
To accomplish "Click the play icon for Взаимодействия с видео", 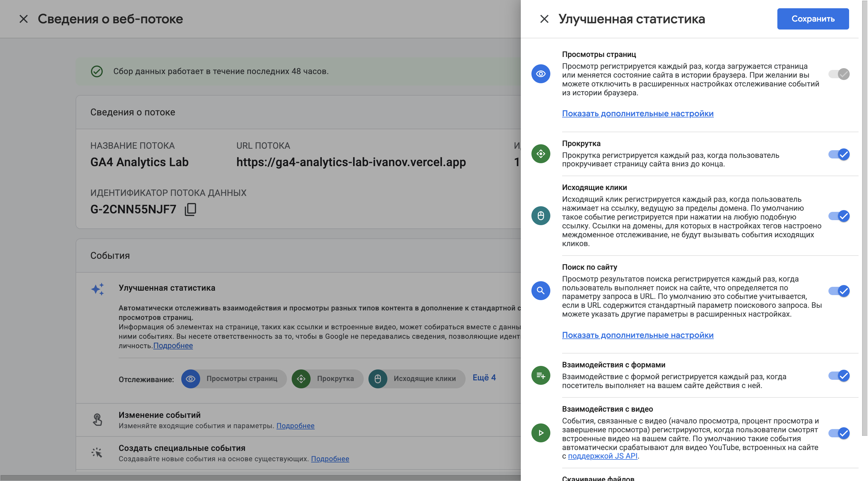I will pos(541,433).
